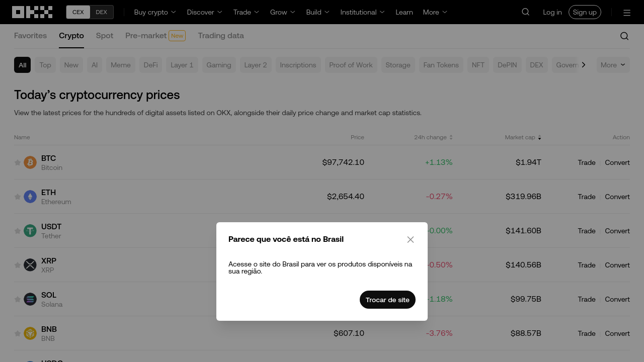Open the More category filter dropdown
644x362 pixels.
[x=613, y=65]
